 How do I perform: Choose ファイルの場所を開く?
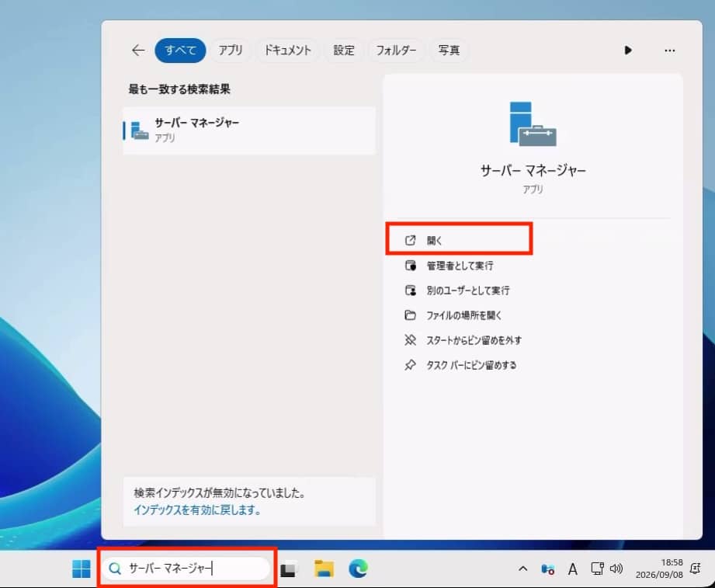(463, 315)
